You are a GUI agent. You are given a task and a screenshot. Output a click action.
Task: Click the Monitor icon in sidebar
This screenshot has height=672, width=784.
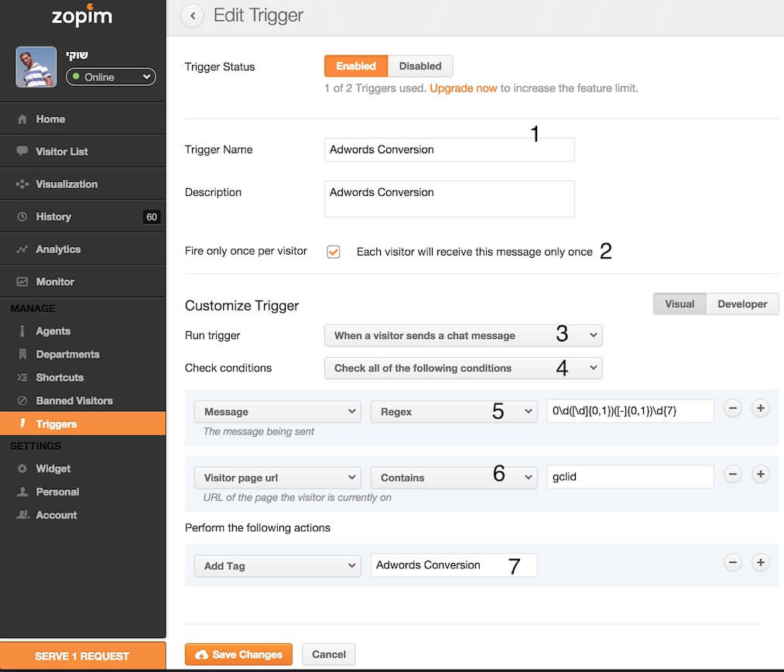22,282
